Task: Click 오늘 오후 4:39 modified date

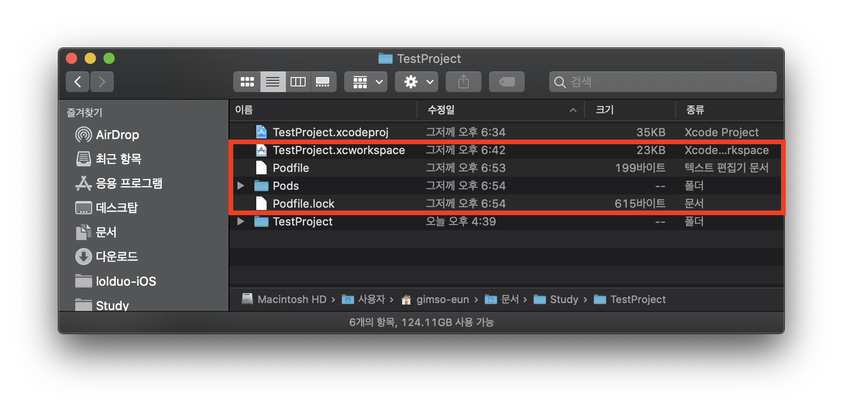Action: pos(461,222)
